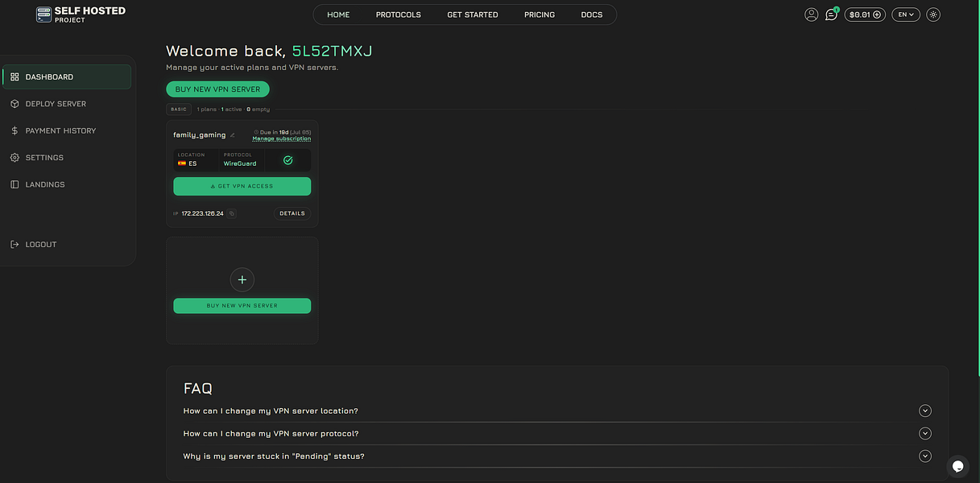Click the family_gaming server name
This screenshot has width=980, height=483.
200,135
